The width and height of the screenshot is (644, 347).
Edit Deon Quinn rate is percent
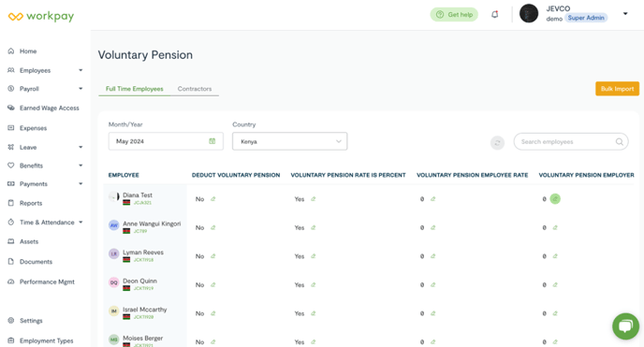(313, 284)
